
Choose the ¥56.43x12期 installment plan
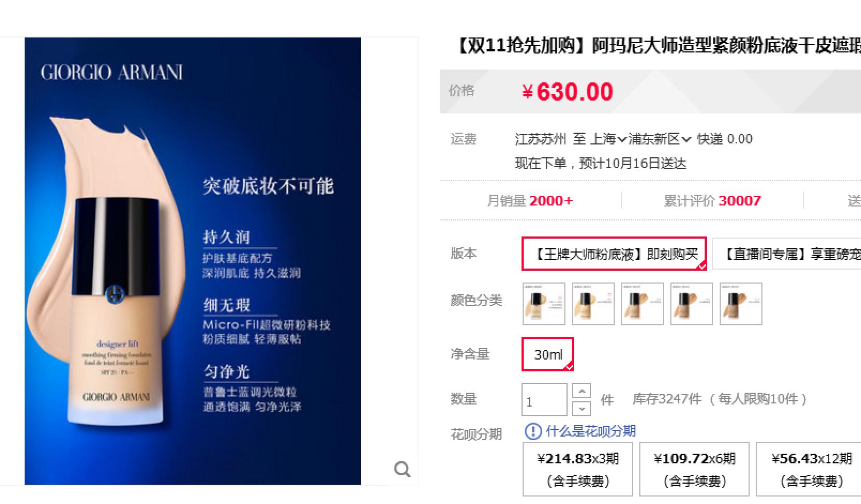point(809,469)
